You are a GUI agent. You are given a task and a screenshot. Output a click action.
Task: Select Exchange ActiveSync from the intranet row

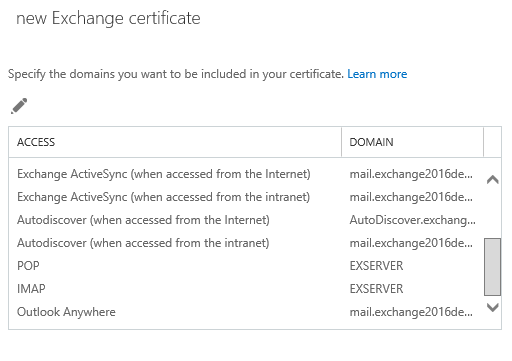tap(246, 197)
